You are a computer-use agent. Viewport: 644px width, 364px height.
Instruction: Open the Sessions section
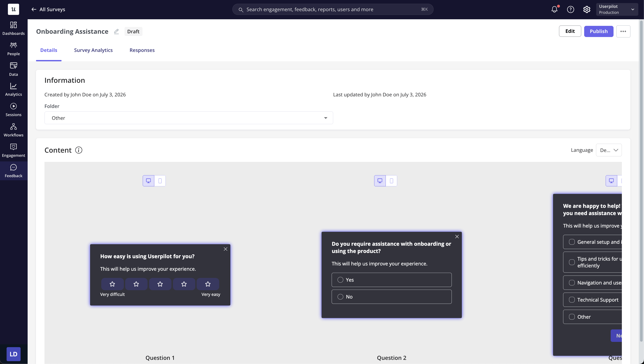(14, 110)
